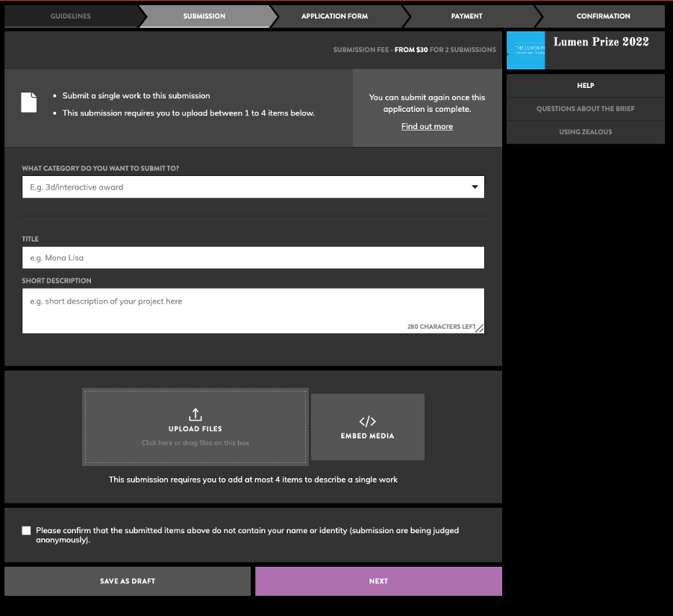Click the Save As Draft button
The height and width of the screenshot is (616, 673).
[128, 581]
